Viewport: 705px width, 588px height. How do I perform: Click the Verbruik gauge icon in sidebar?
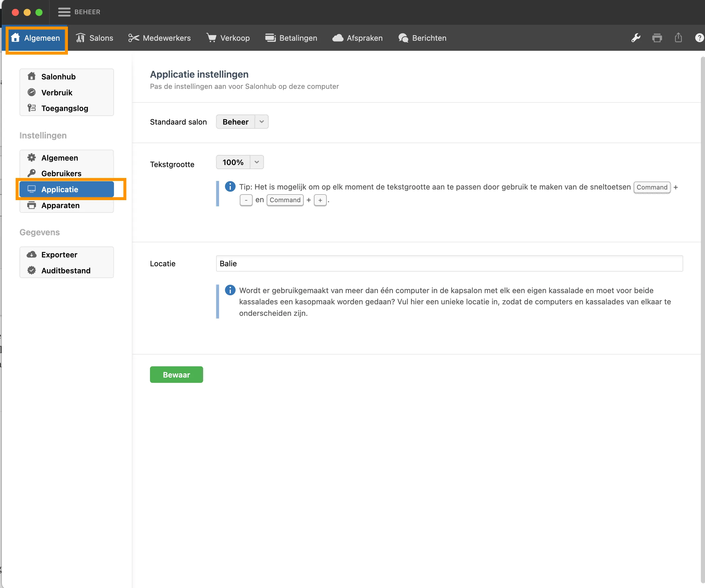pos(32,92)
